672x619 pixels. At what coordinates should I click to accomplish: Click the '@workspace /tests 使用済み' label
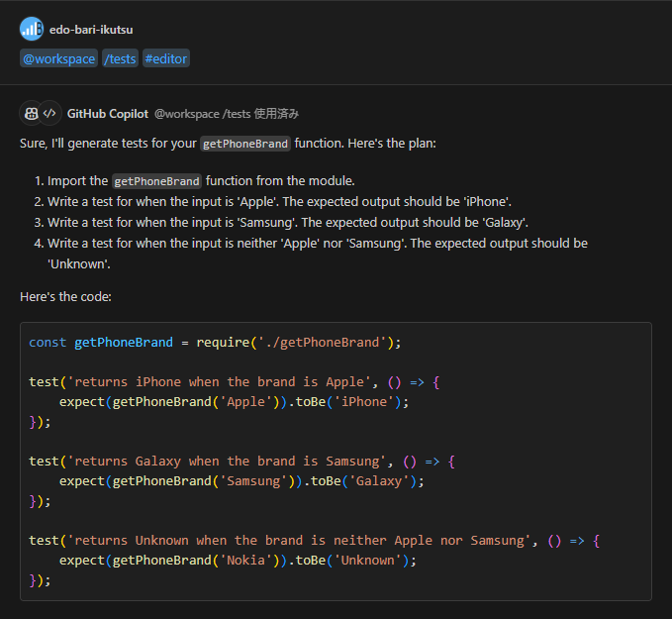coord(227,114)
